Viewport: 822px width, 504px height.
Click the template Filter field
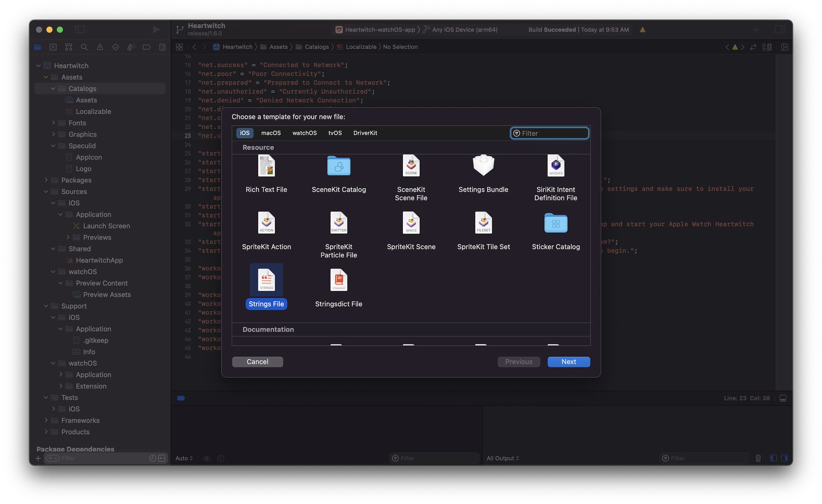550,133
